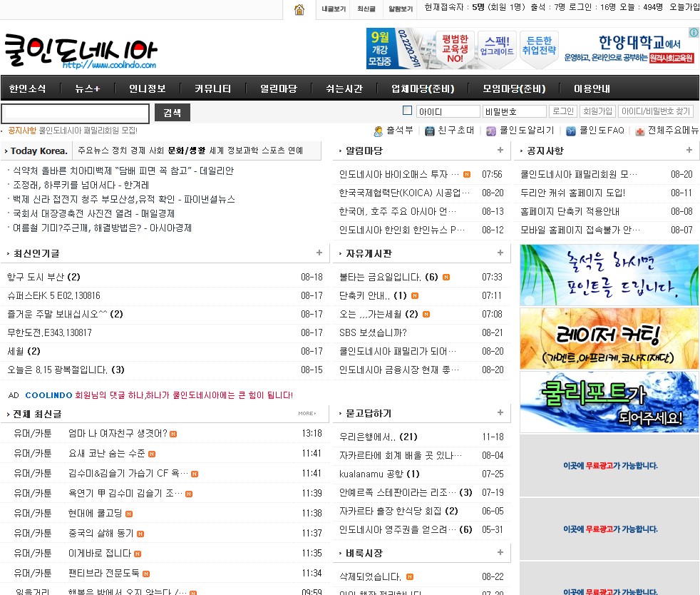Expand the 공지사항 section with plus
This screenshot has width=700, height=595.
tap(689, 150)
